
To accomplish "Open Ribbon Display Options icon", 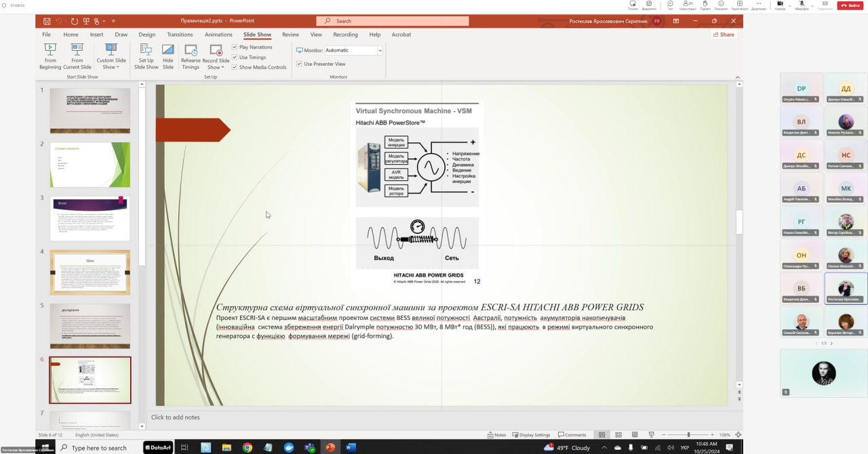I will coord(676,21).
